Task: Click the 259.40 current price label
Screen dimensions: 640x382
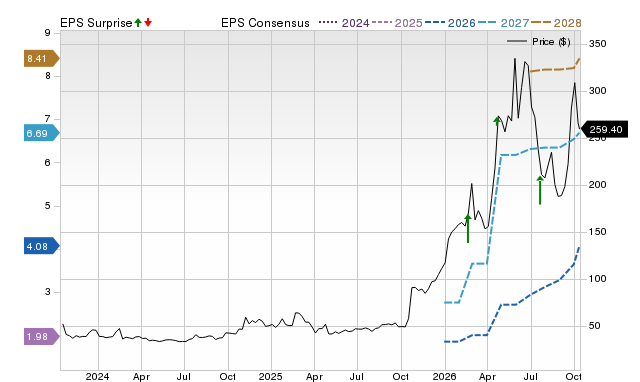Action: pos(604,130)
